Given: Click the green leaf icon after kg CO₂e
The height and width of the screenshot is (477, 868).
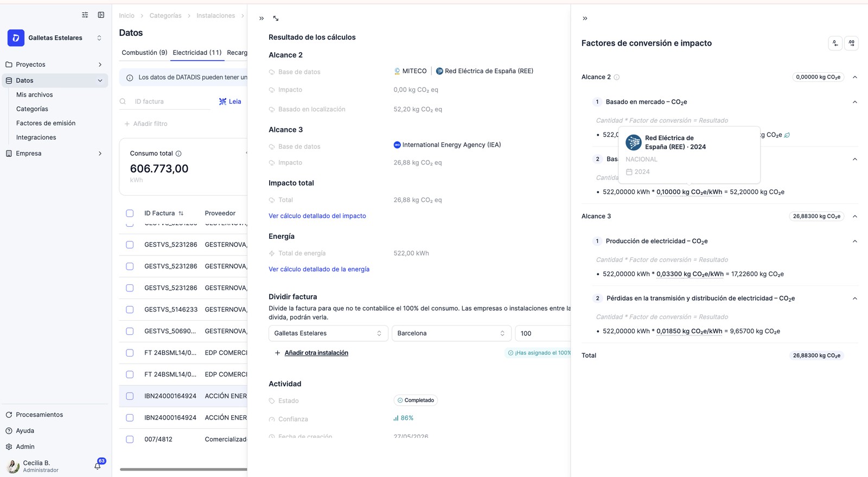Looking at the screenshot, I should [x=787, y=135].
